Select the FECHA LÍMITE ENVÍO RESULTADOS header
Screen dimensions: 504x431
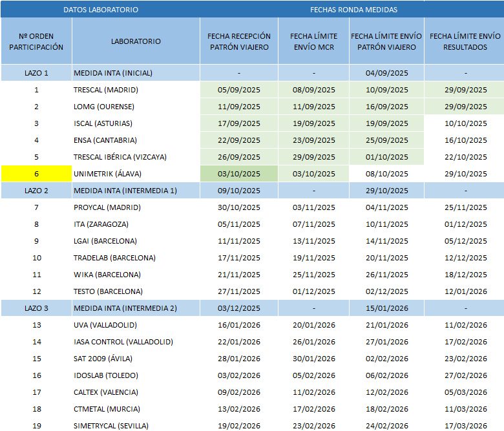tap(465, 41)
